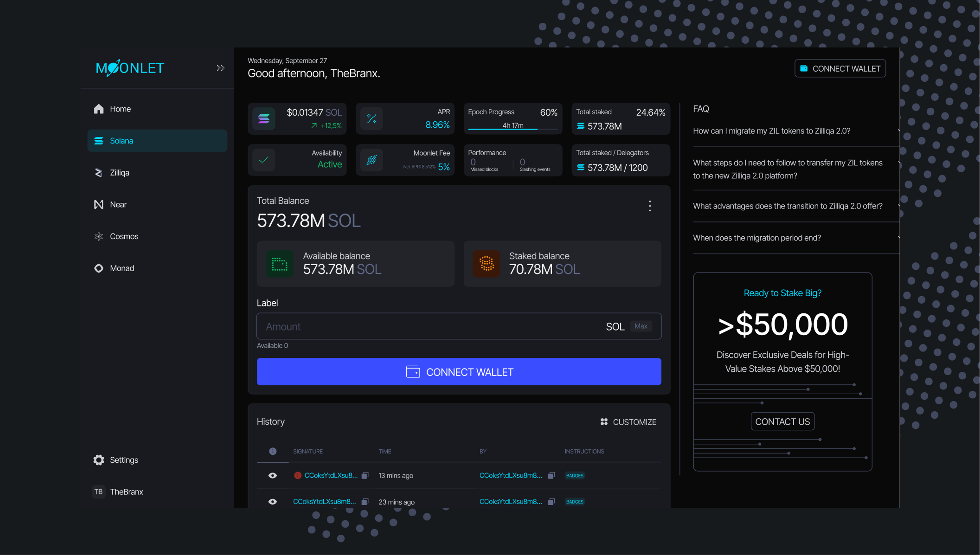This screenshot has width=980, height=555.
Task: Open the By address link in 13 mins ago row
Action: pyautogui.click(x=511, y=475)
